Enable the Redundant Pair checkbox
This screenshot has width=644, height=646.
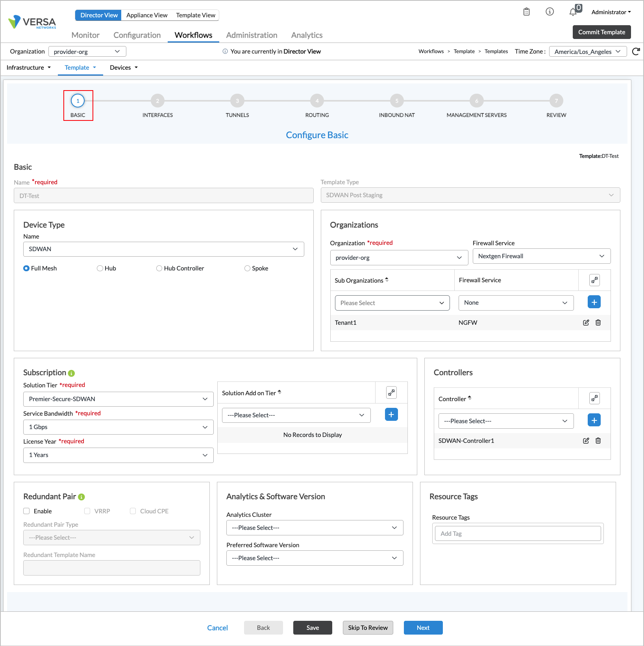tap(27, 511)
